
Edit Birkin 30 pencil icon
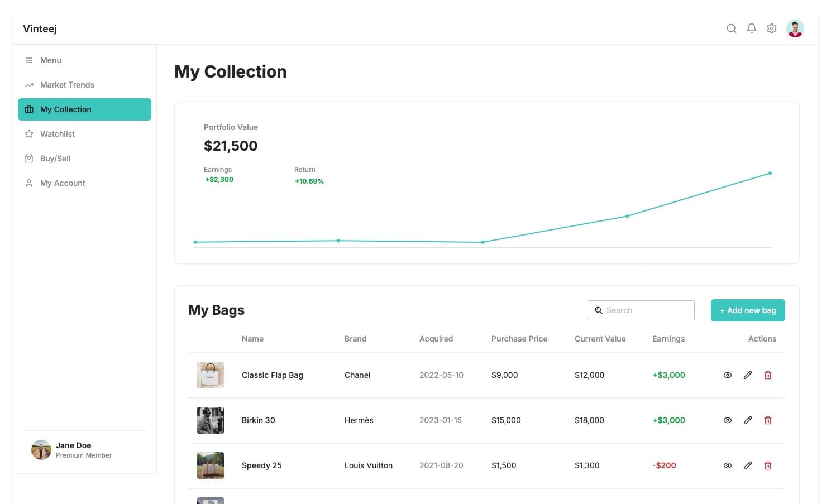point(748,420)
